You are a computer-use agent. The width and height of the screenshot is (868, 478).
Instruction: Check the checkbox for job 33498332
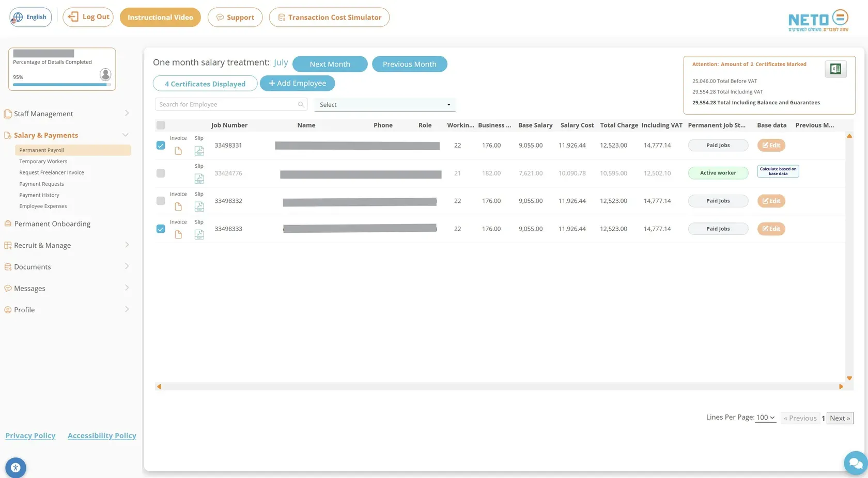pyautogui.click(x=161, y=201)
